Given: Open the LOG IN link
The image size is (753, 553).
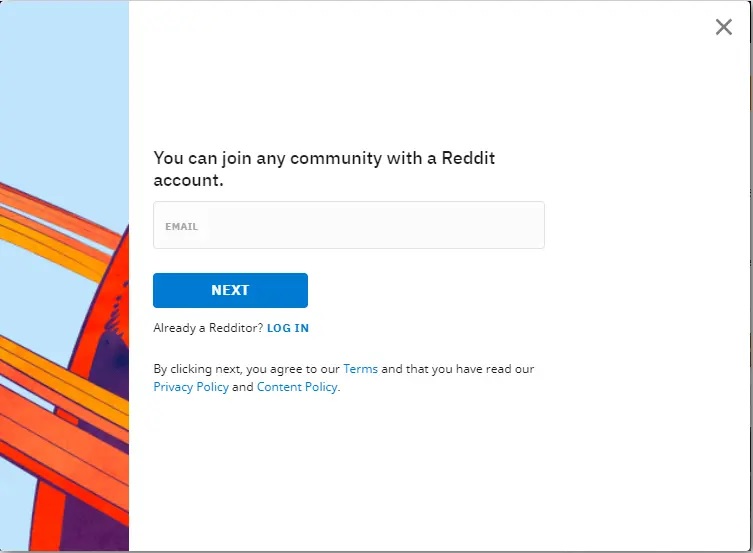Looking at the screenshot, I should 288,328.
